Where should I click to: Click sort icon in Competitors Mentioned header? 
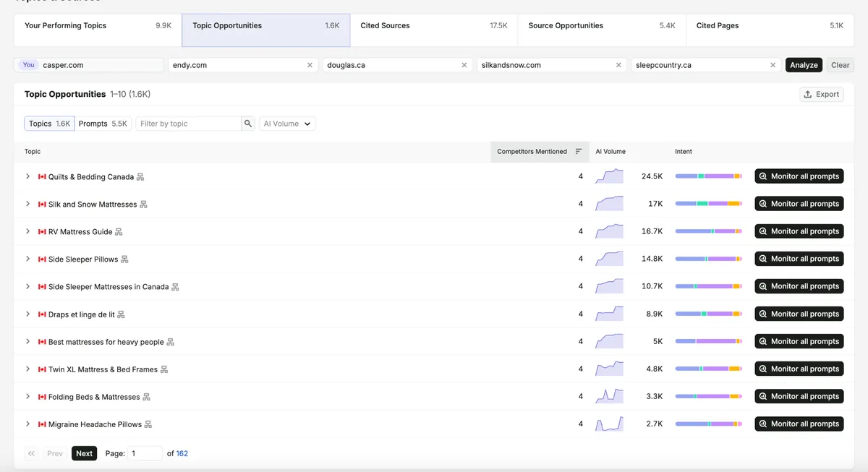(x=579, y=152)
